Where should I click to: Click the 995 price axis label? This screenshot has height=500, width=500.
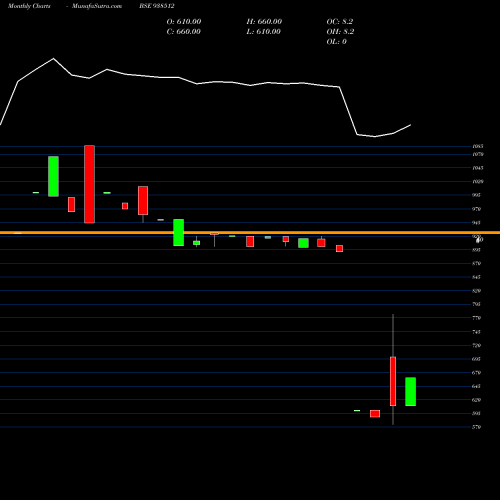pos(476,195)
